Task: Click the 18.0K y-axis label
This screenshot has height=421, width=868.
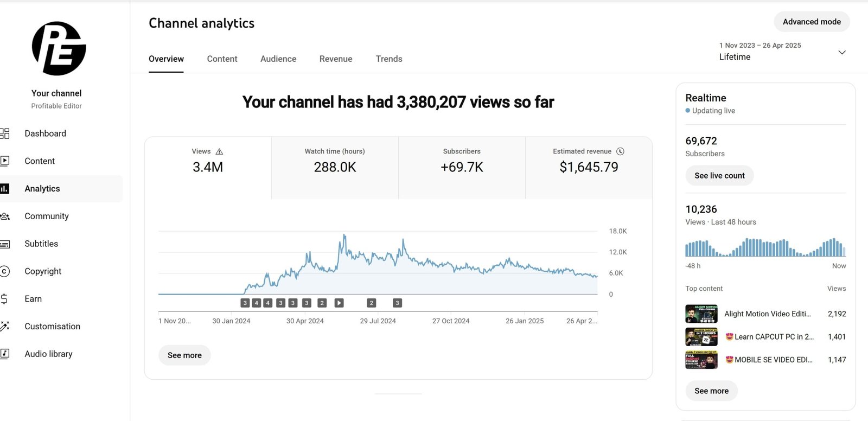Action: [x=617, y=231]
